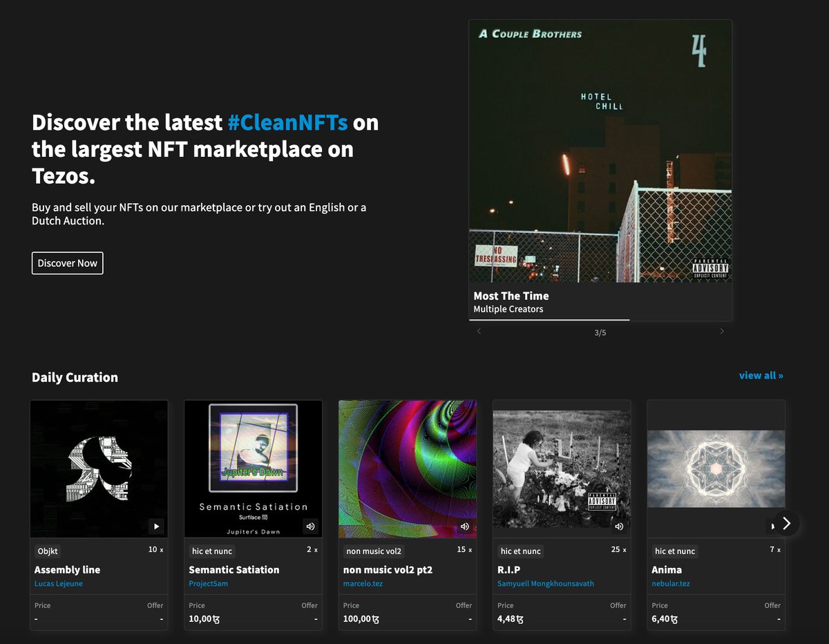Click the speaker icon on the R.I.P card
This screenshot has width=829, height=644.
(619, 527)
